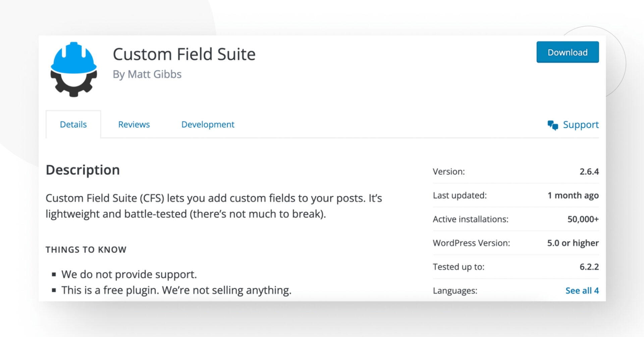The height and width of the screenshot is (337, 644).
Task: Open the Support page link
Action: (581, 124)
